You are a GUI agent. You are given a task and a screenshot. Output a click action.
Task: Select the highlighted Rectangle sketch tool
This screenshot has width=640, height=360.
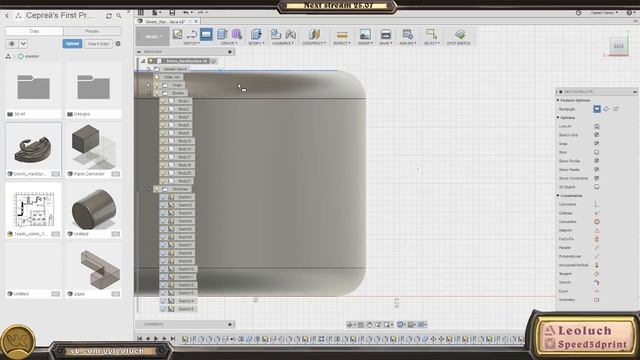click(206, 34)
